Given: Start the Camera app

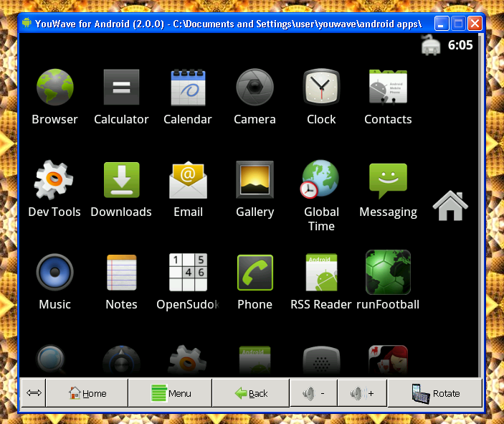Looking at the screenshot, I should click(x=255, y=88).
